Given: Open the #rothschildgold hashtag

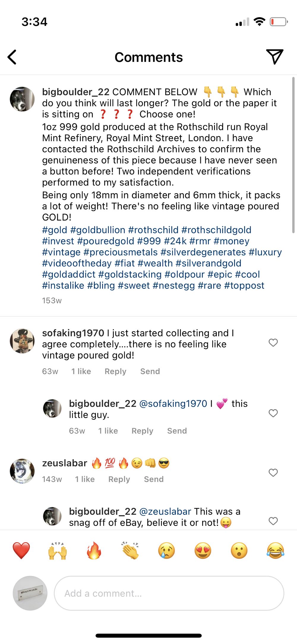Looking at the screenshot, I should tap(216, 230).
